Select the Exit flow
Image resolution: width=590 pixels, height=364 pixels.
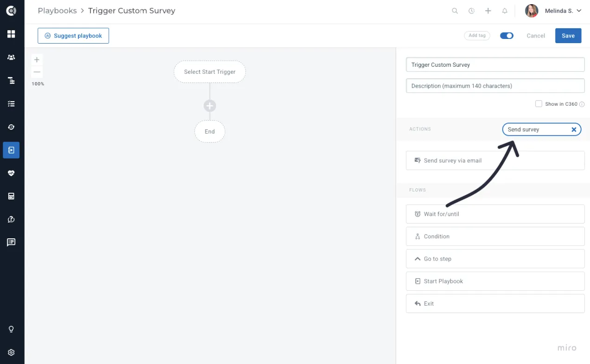click(495, 304)
